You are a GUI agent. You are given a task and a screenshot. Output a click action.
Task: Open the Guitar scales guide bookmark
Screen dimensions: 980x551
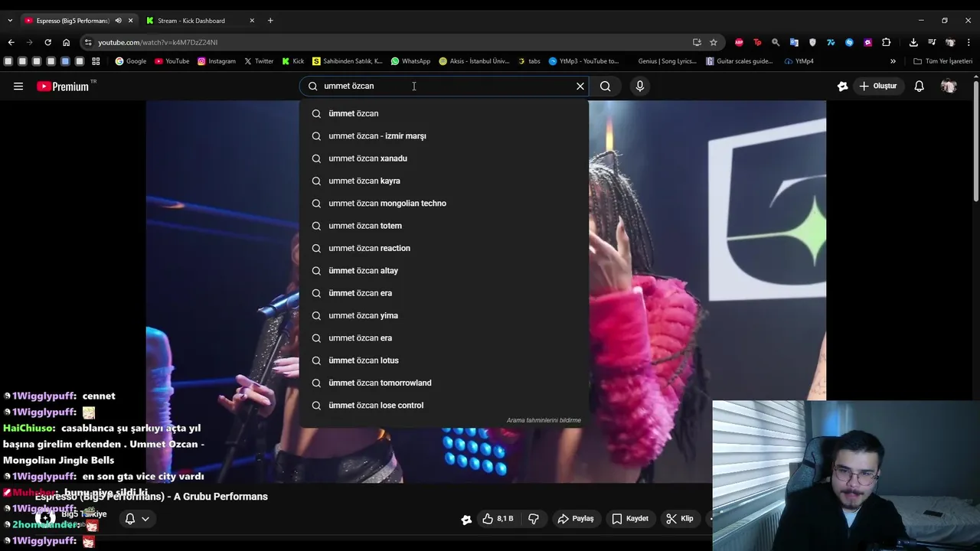pyautogui.click(x=740, y=61)
